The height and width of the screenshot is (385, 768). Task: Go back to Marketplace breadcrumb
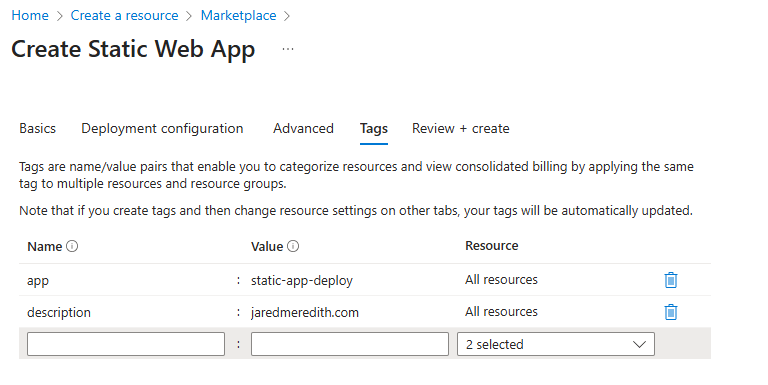[x=239, y=15]
